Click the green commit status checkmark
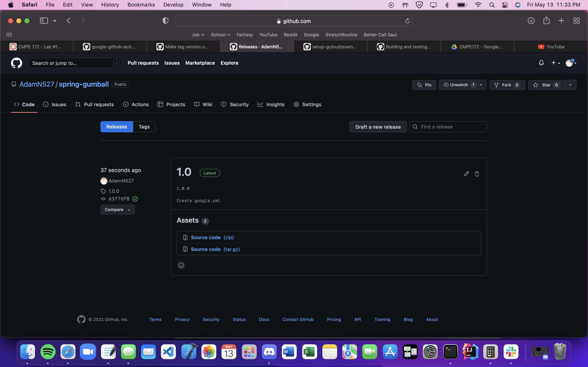The width and height of the screenshot is (588, 367). pyautogui.click(x=135, y=199)
